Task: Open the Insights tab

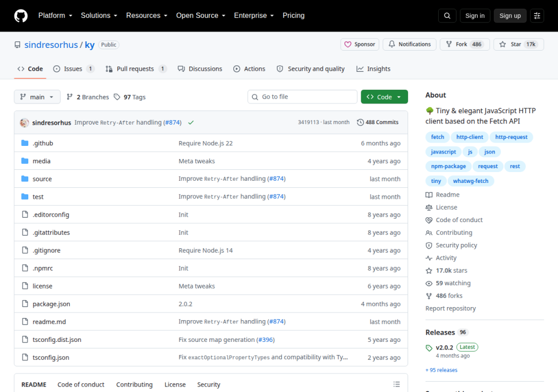Action: (373, 69)
